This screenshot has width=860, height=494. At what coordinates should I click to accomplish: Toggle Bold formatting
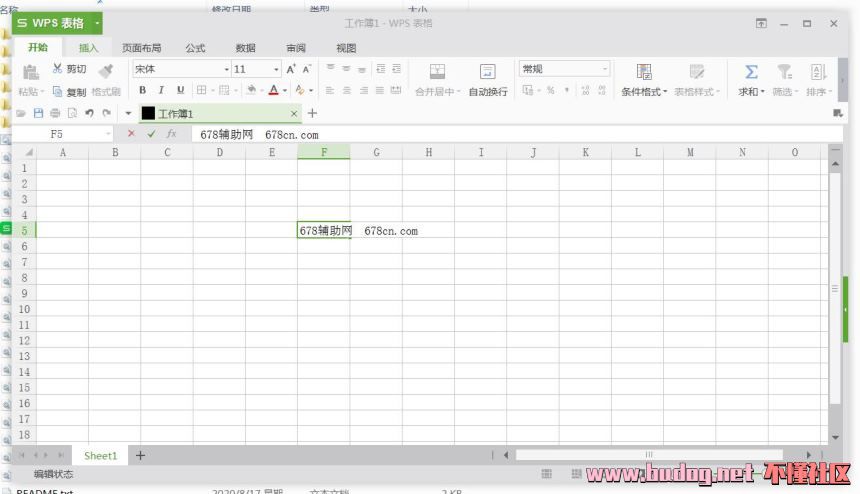pos(143,91)
